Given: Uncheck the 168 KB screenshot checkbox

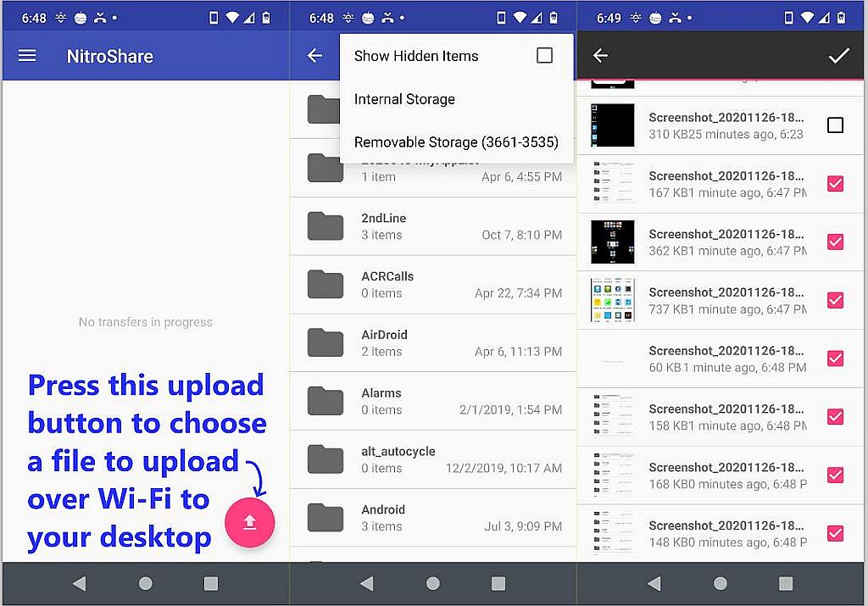Looking at the screenshot, I should pyautogui.click(x=835, y=475).
